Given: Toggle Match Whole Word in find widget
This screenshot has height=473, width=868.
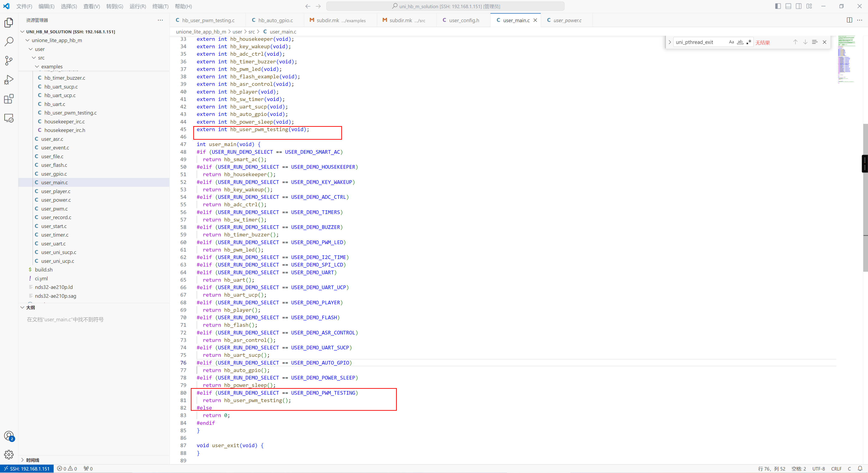Looking at the screenshot, I should (x=740, y=42).
